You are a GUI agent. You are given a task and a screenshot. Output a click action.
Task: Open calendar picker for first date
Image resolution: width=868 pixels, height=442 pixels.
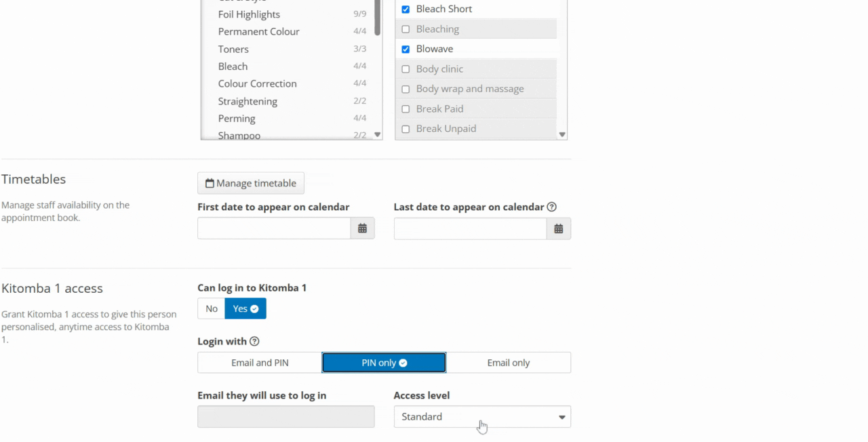pyautogui.click(x=362, y=228)
